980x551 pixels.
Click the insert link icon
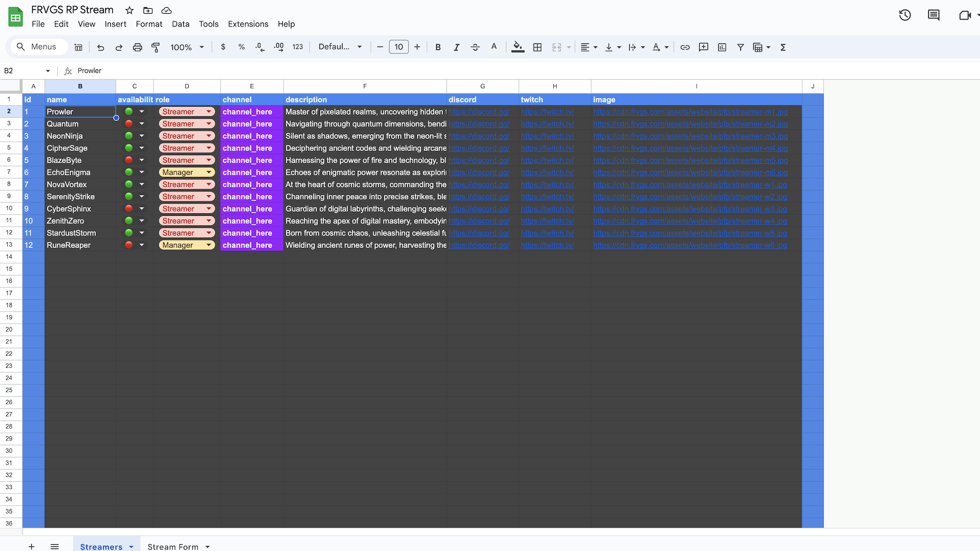tap(685, 47)
